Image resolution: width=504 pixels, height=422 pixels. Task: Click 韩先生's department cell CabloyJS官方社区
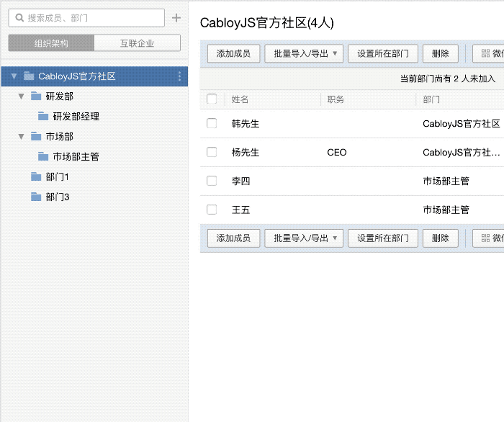[462, 123]
